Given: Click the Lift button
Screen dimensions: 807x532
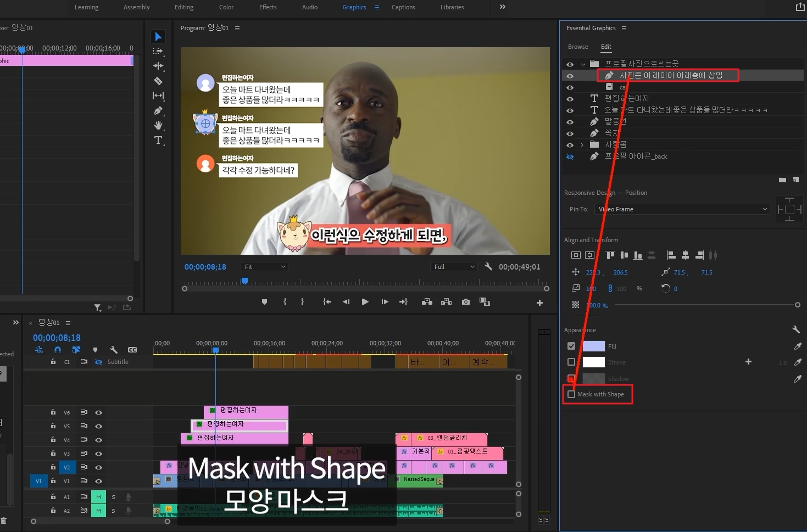Looking at the screenshot, I should pos(427,302).
